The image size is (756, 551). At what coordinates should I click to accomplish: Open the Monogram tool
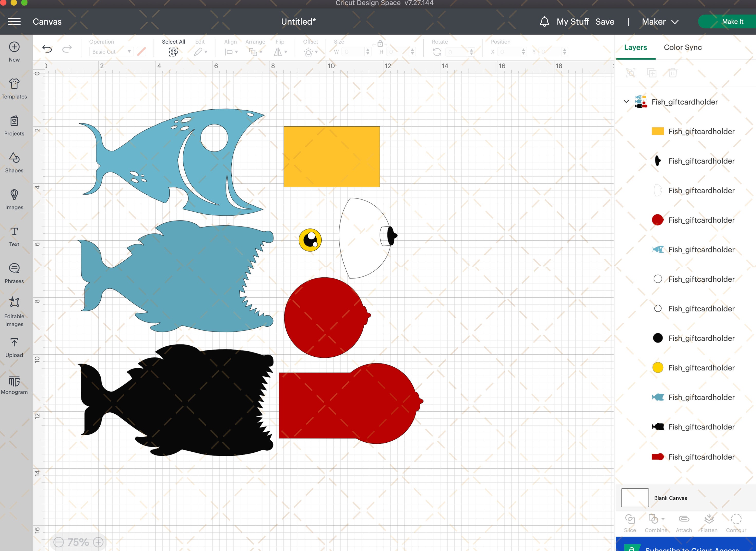[x=14, y=385]
